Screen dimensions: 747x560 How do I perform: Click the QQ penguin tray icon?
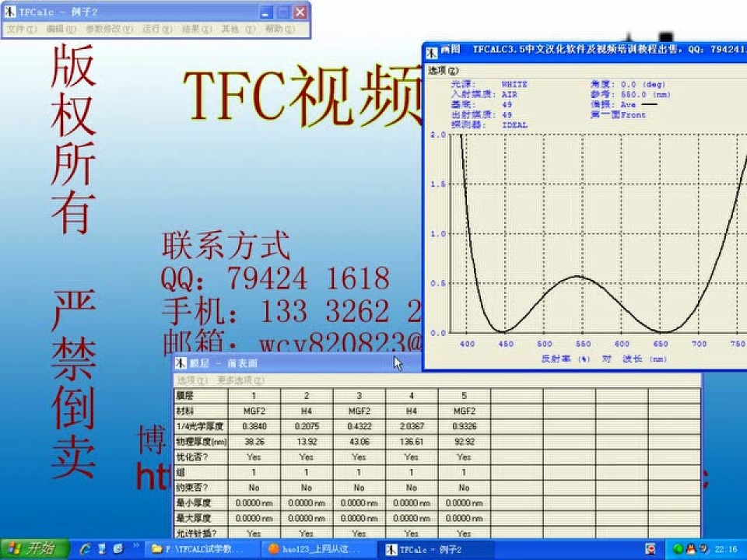691,550
